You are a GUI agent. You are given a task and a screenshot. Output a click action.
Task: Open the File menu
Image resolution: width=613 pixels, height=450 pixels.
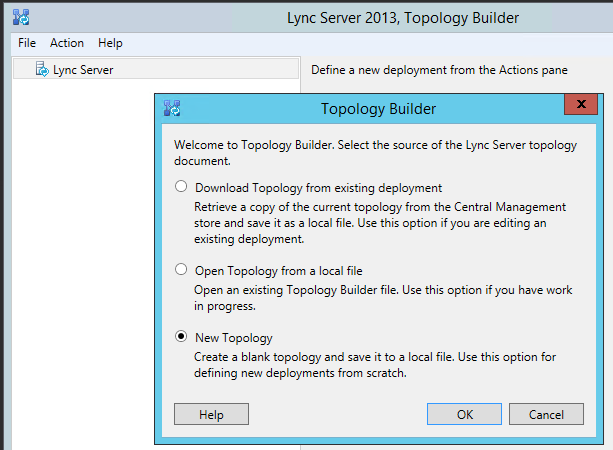[x=27, y=43]
